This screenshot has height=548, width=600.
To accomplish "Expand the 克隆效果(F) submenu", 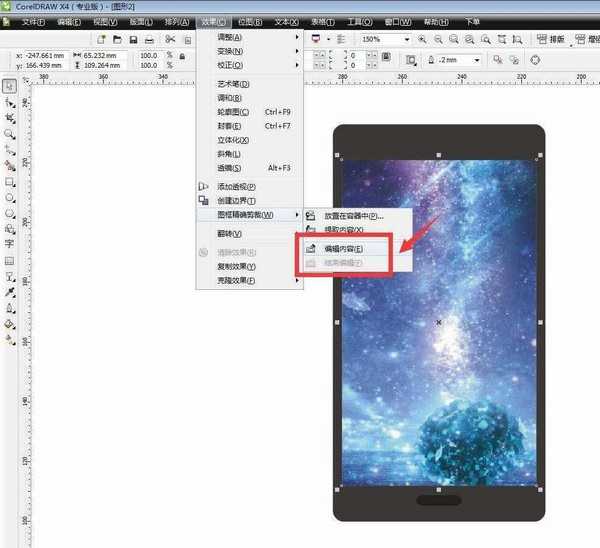I will (x=250, y=281).
